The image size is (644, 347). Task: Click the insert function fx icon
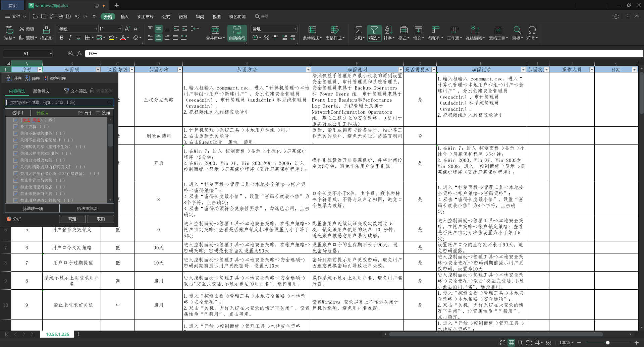(79, 53)
